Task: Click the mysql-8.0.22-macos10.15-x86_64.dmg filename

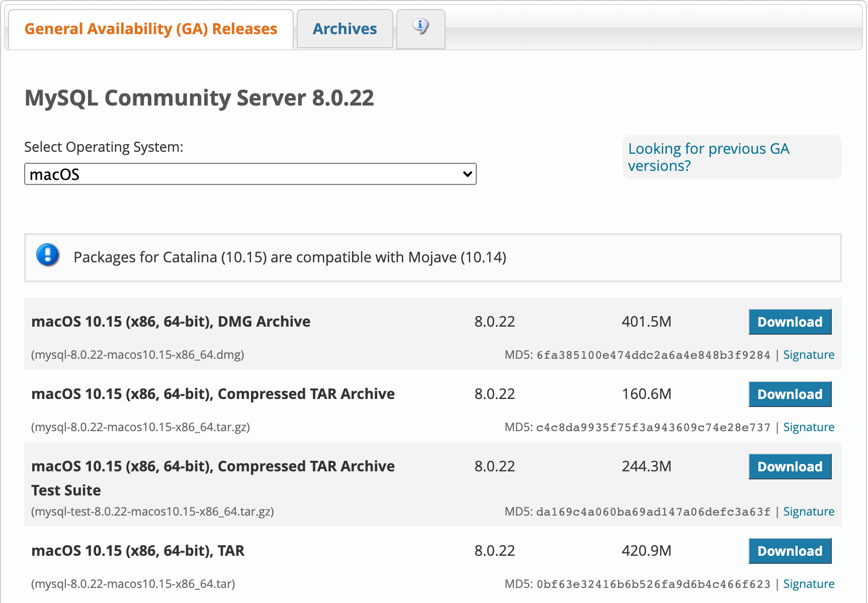Action: pyautogui.click(x=137, y=355)
